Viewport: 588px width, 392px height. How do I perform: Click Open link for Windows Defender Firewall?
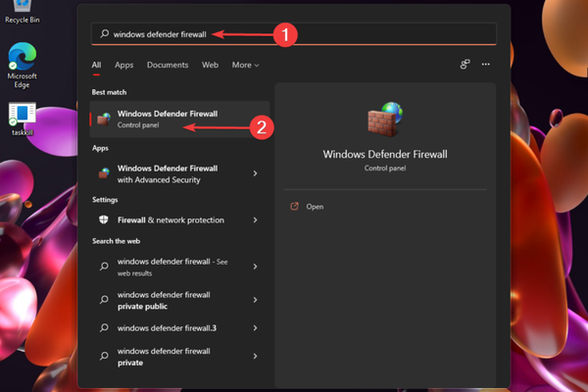(315, 207)
